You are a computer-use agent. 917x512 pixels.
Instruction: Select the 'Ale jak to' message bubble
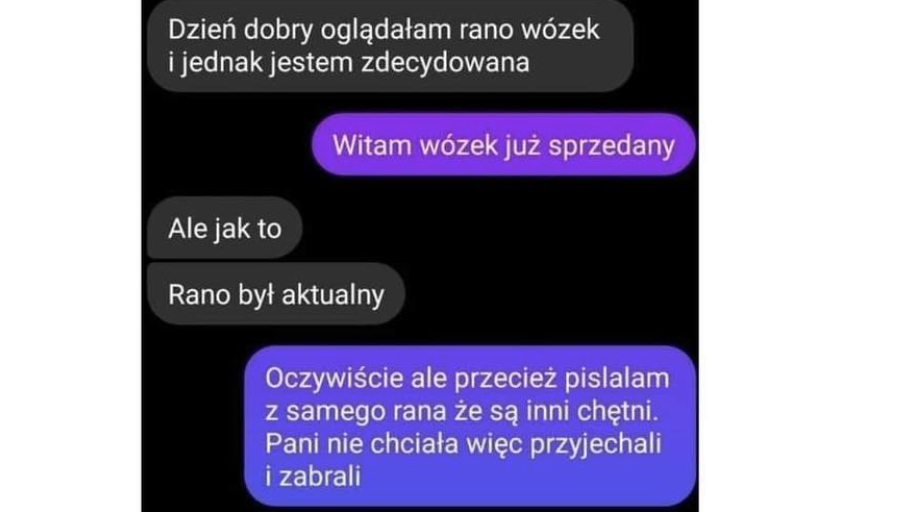(225, 228)
